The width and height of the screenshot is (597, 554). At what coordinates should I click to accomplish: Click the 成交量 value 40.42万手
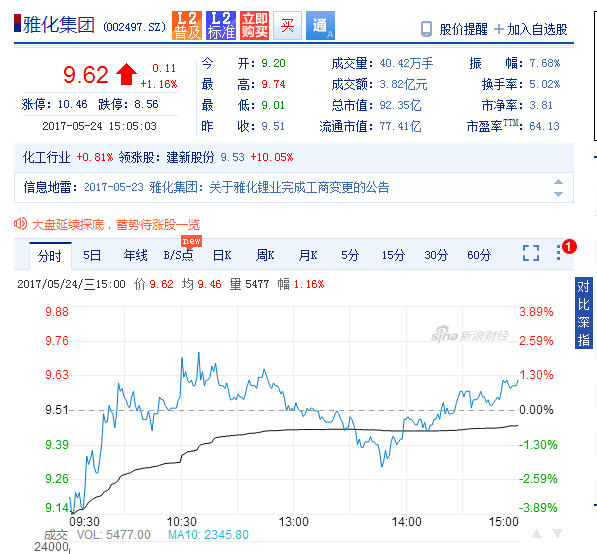tap(406, 63)
